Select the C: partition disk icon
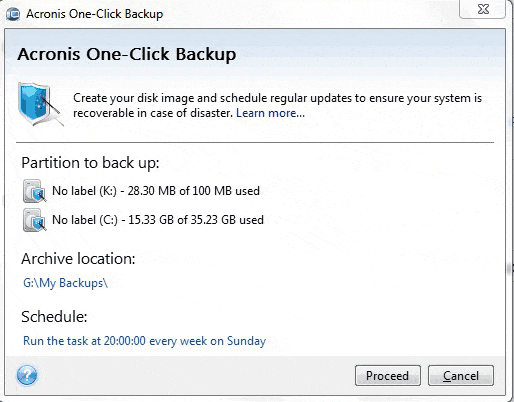Viewport: 514px width, 402px height. (x=35, y=220)
